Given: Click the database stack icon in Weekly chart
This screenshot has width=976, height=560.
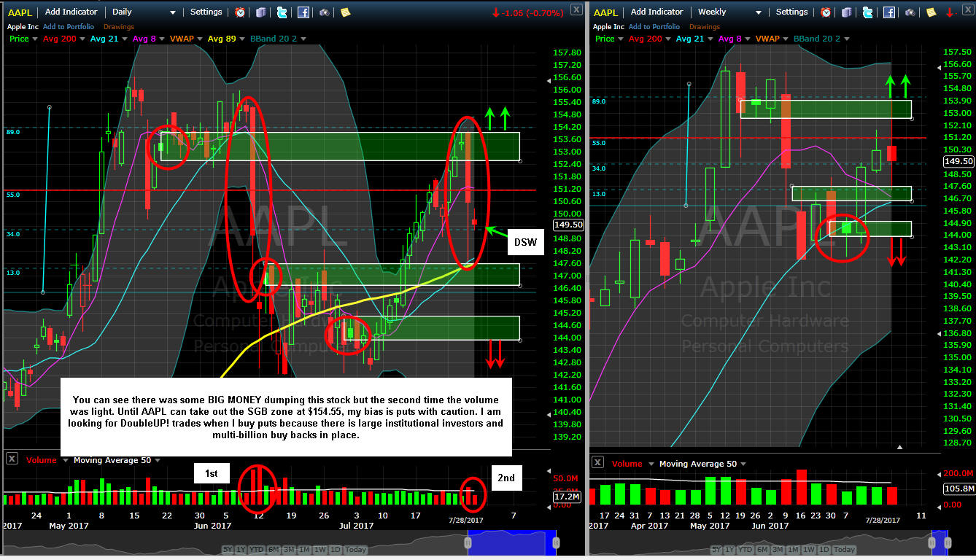Looking at the screenshot, I should [847, 12].
